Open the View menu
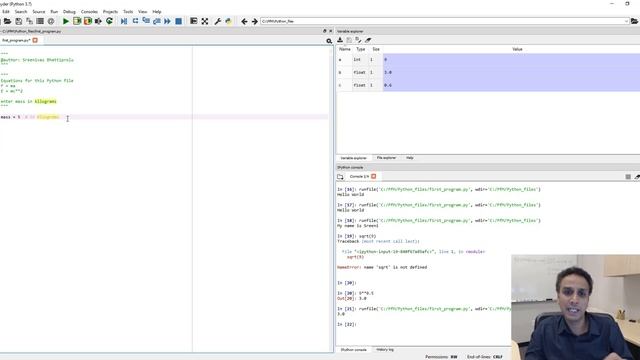This screenshot has width=640, height=360. tap(142, 12)
